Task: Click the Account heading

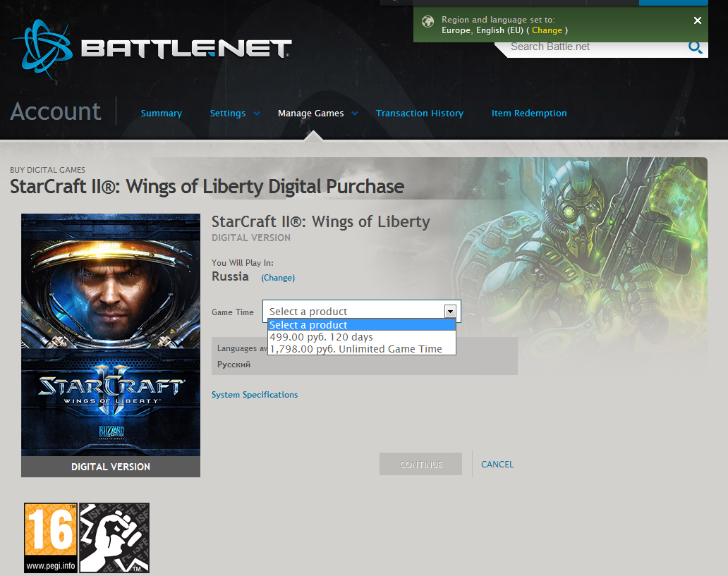Action: pos(55,111)
